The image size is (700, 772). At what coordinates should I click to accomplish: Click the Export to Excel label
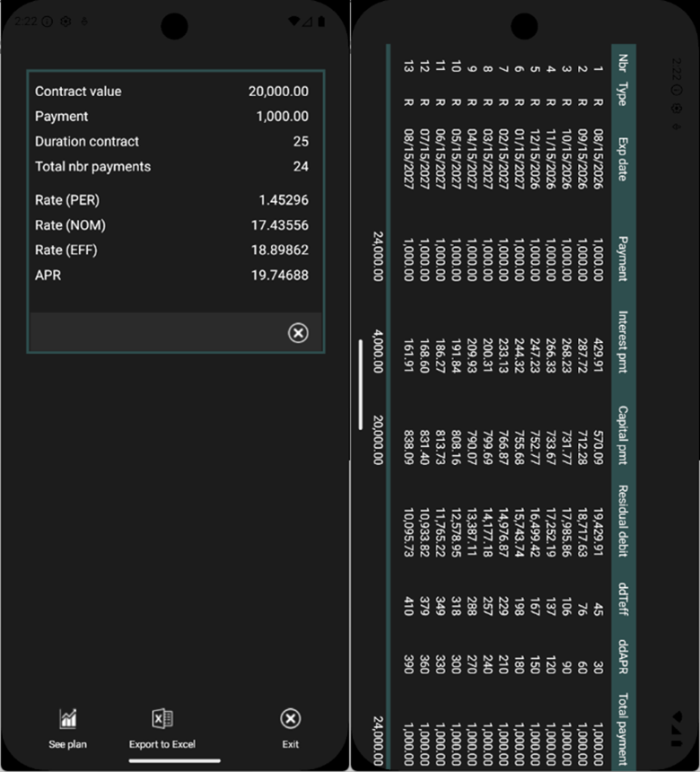pos(162,744)
